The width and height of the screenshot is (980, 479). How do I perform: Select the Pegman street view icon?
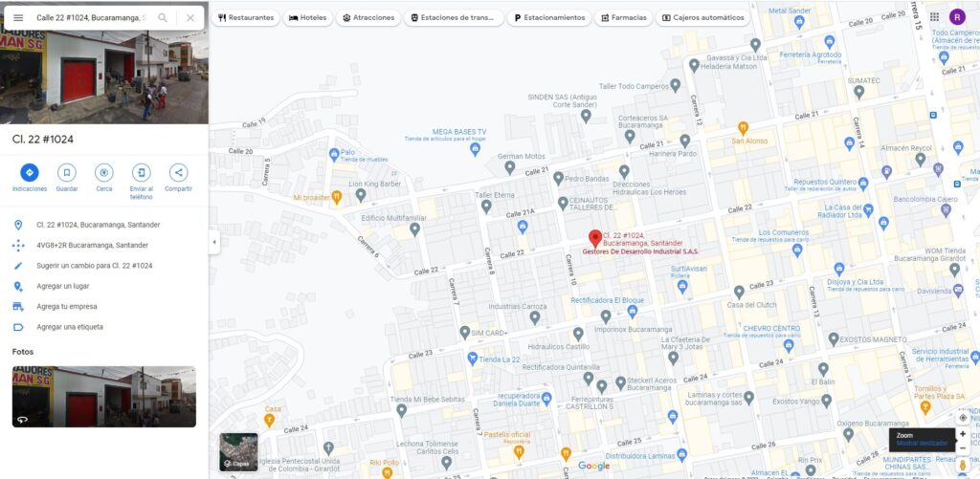963,465
